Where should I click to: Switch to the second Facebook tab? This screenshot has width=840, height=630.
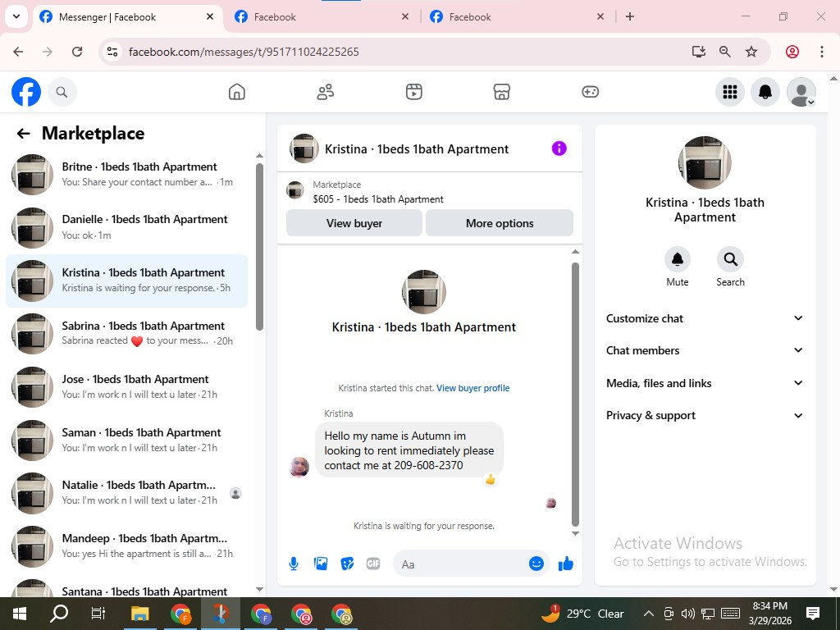coord(322,16)
